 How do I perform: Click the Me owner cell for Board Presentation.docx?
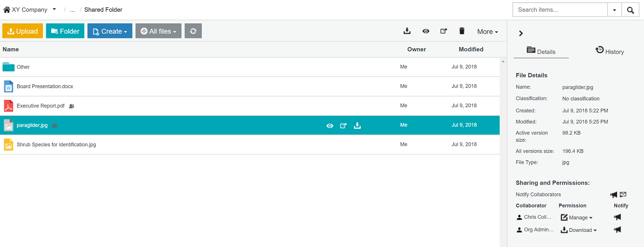(x=404, y=86)
